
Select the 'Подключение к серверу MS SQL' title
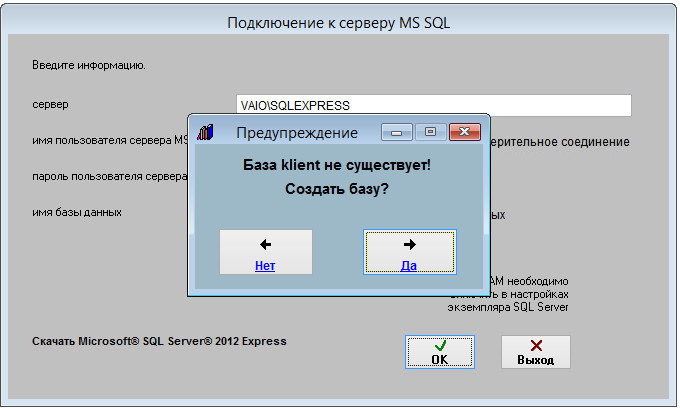click(x=339, y=23)
